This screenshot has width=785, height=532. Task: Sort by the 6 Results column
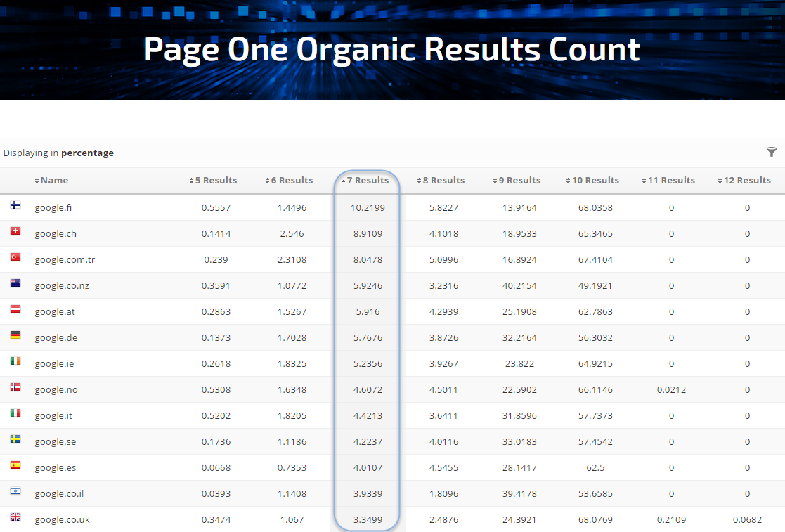(289, 180)
